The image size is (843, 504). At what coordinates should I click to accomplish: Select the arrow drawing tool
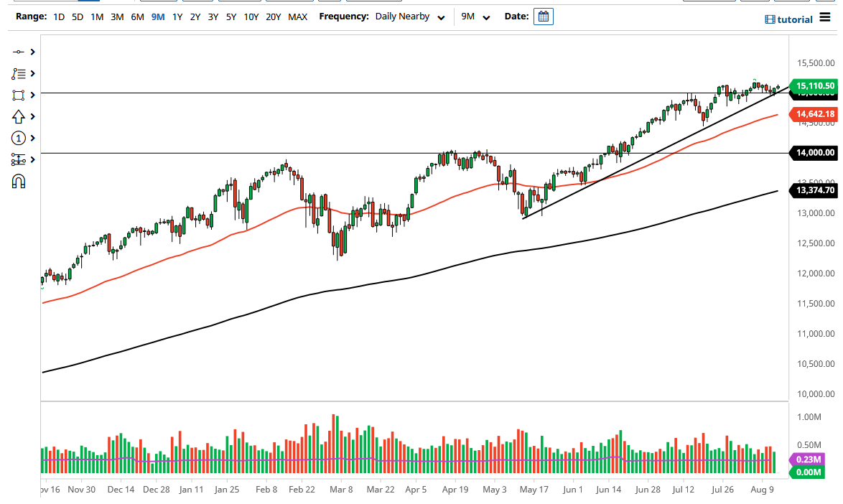pos(18,116)
